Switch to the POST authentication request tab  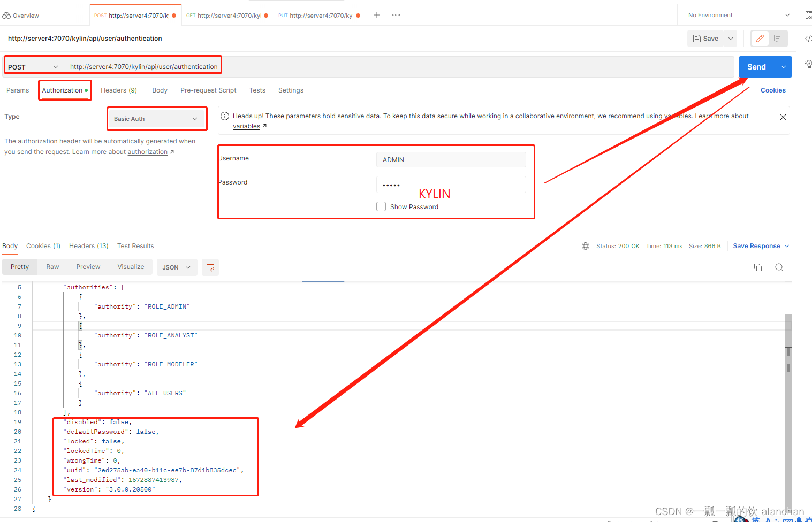pyautogui.click(x=135, y=16)
